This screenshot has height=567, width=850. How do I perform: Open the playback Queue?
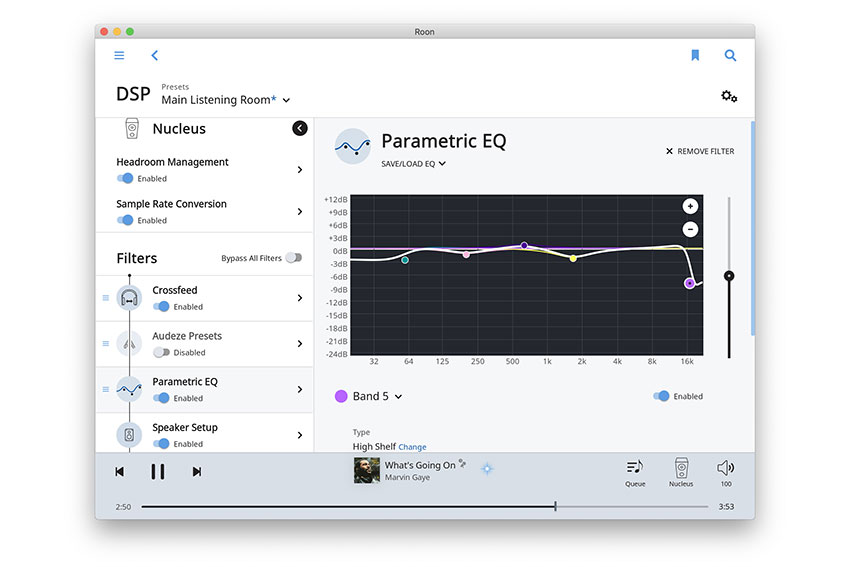coord(635,470)
